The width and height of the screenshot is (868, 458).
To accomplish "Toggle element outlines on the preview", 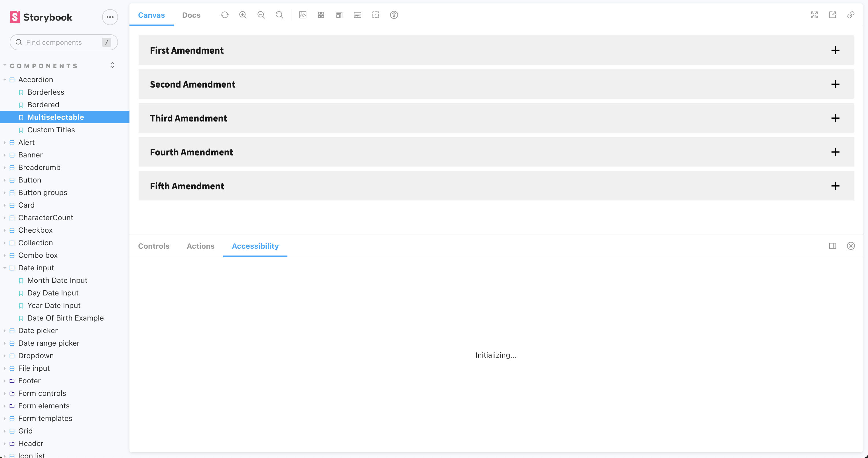I will (x=376, y=15).
